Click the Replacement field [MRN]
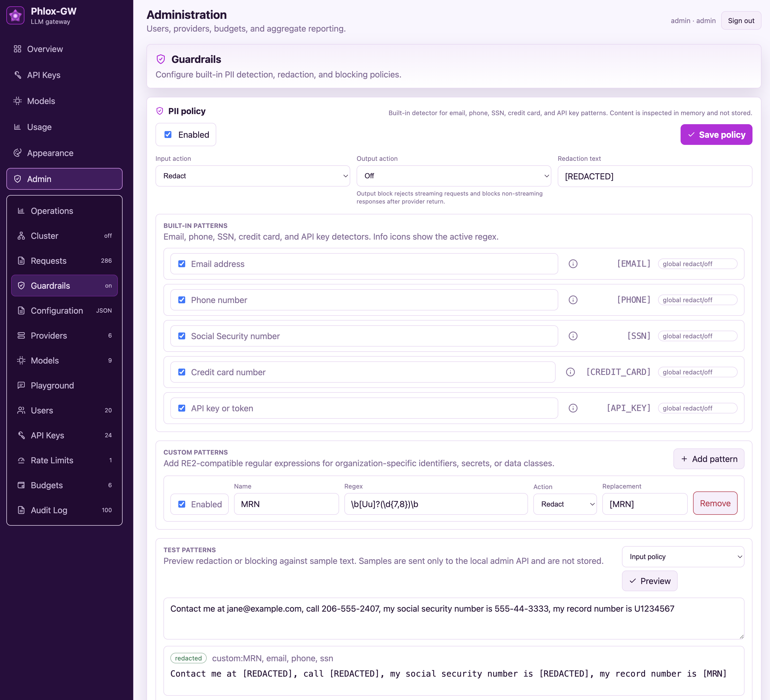Viewport: 770px width, 700px height. tap(645, 504)
